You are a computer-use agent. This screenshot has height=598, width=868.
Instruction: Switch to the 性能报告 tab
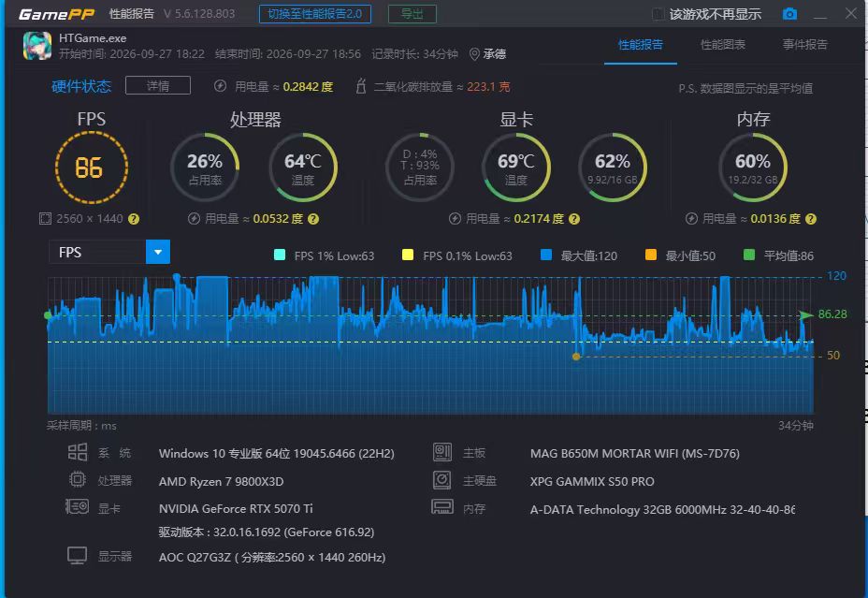tap(641, 45)
